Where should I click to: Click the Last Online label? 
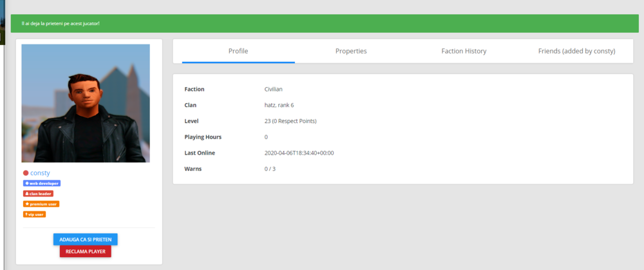point(200,153)
